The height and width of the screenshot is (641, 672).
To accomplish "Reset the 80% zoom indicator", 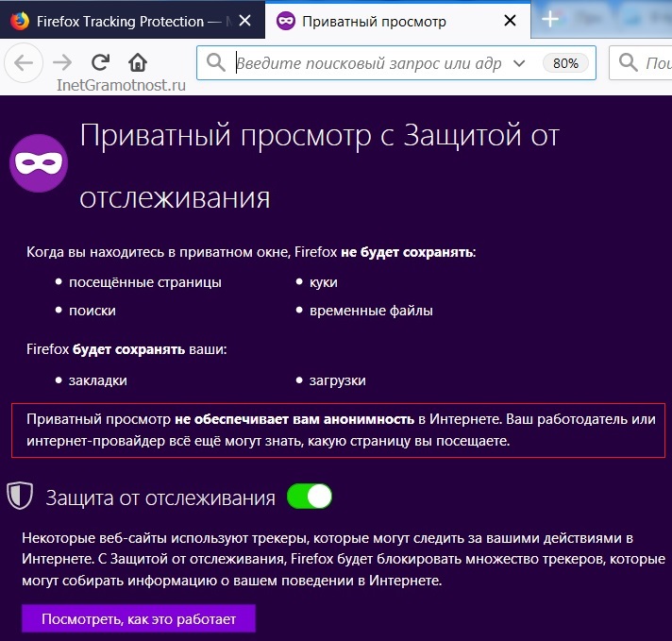I will pos(565,63).
